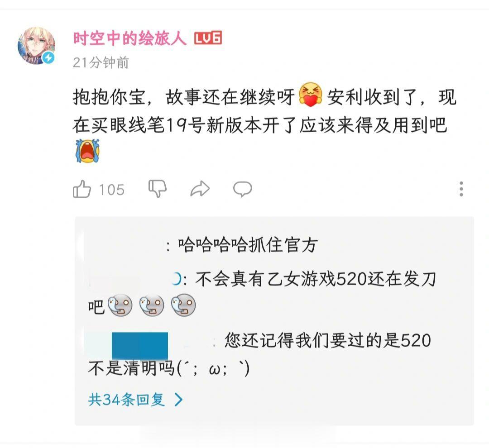Expand all 34 replies link
489x448 pixels.
coord(136,400)
